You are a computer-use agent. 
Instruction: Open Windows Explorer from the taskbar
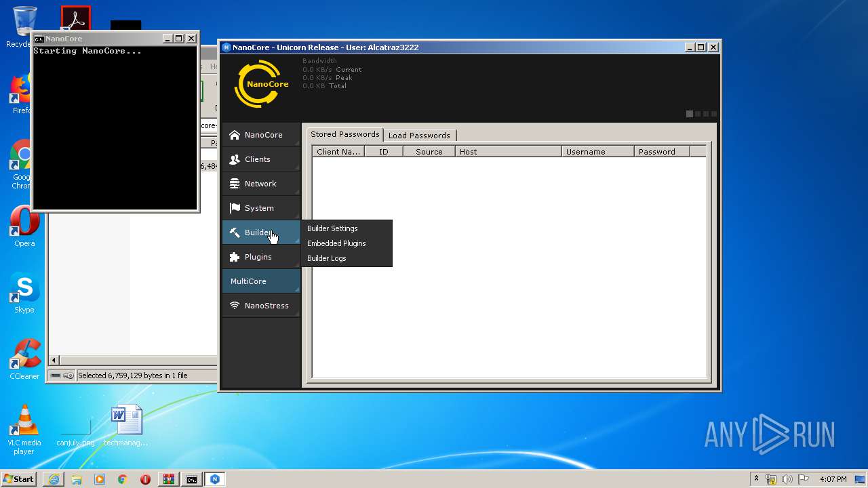pos(77,479)
